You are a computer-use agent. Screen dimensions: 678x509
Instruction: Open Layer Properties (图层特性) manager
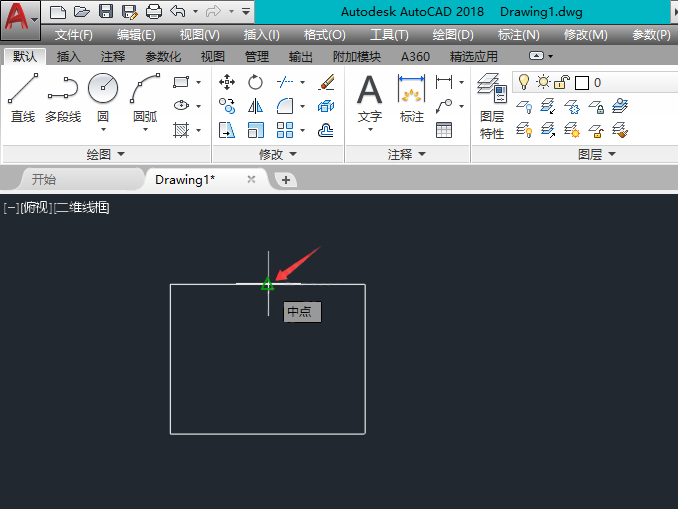(492, 107)
